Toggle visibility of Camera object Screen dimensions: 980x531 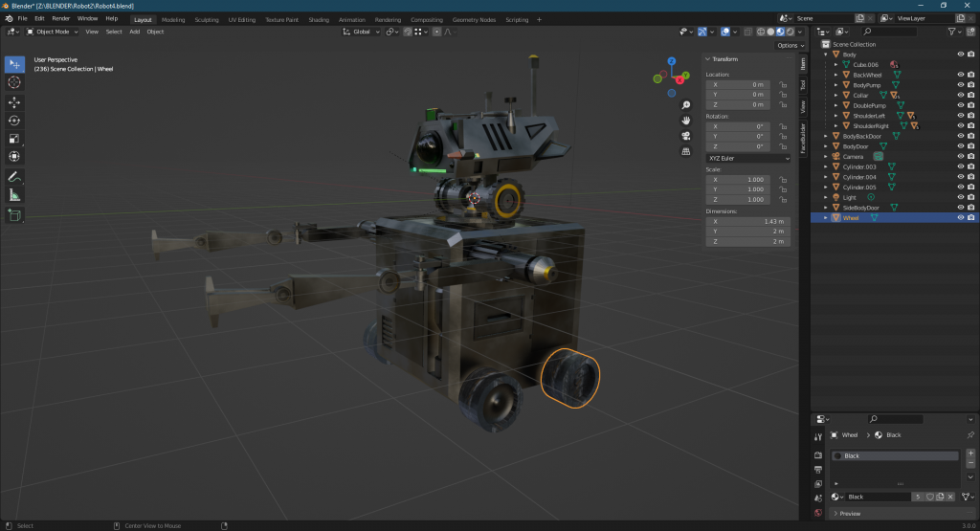pyautogui.click(x=961, y=156)
